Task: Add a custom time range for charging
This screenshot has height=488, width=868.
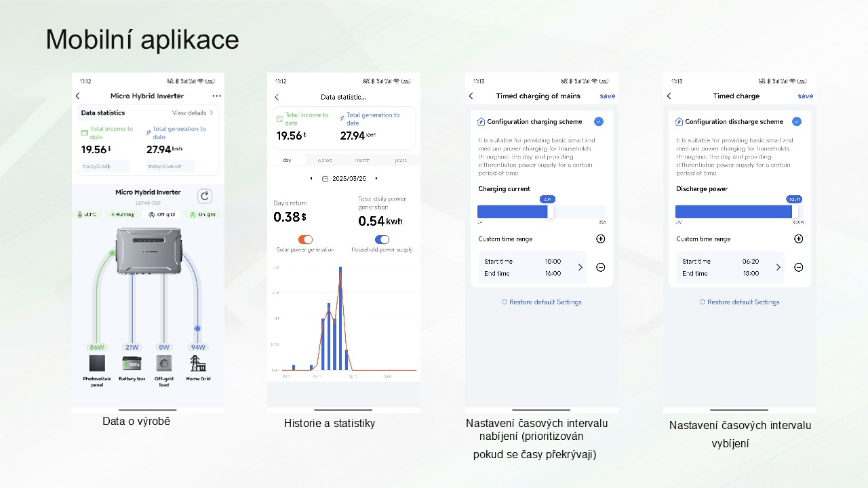Action: click(600, 239)
